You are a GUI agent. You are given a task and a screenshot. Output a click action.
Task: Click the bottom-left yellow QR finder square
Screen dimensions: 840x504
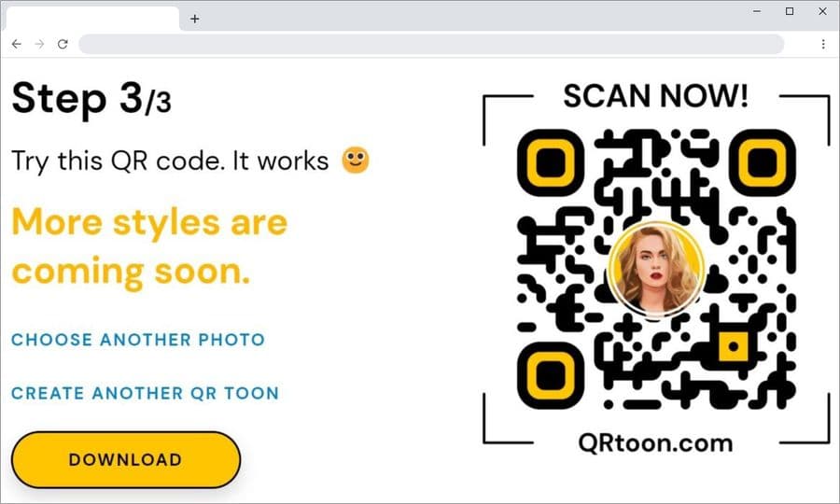[551, 374]
